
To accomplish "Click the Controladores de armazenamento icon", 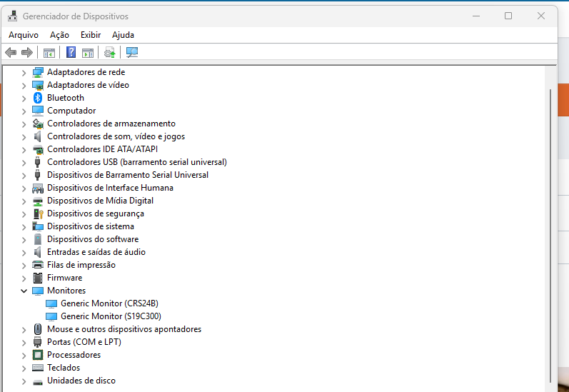I will click(38, 124).
